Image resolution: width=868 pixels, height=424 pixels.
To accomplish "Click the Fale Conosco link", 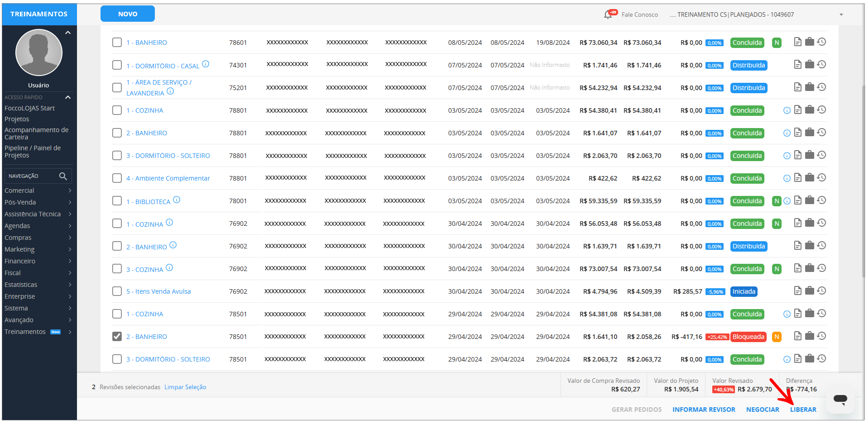I will 640,14.
